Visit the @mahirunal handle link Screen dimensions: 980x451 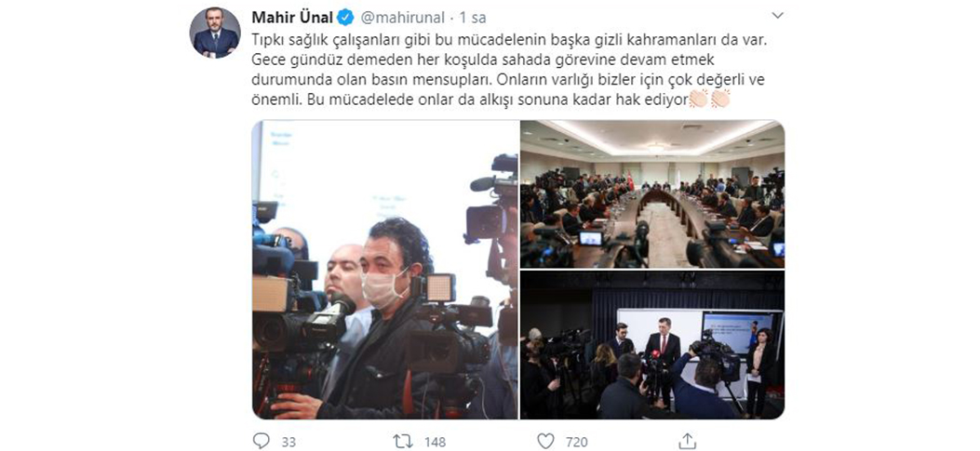(402, 18)
